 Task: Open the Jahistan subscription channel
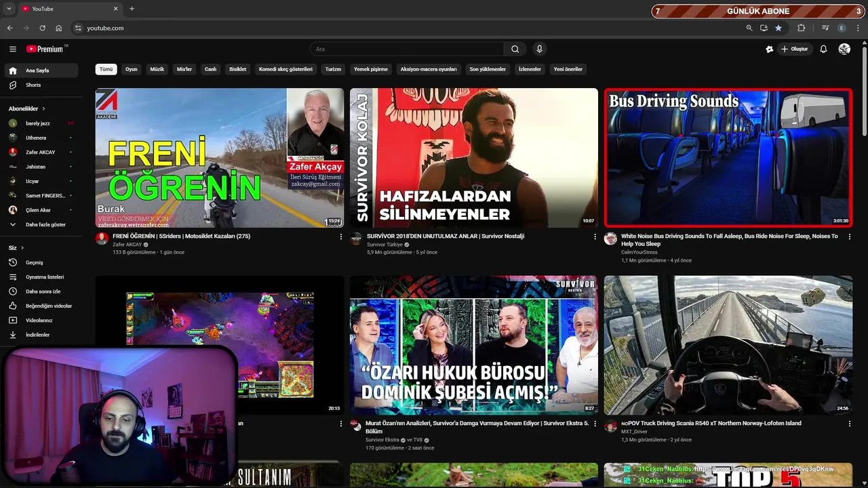[x=41, y=167]
